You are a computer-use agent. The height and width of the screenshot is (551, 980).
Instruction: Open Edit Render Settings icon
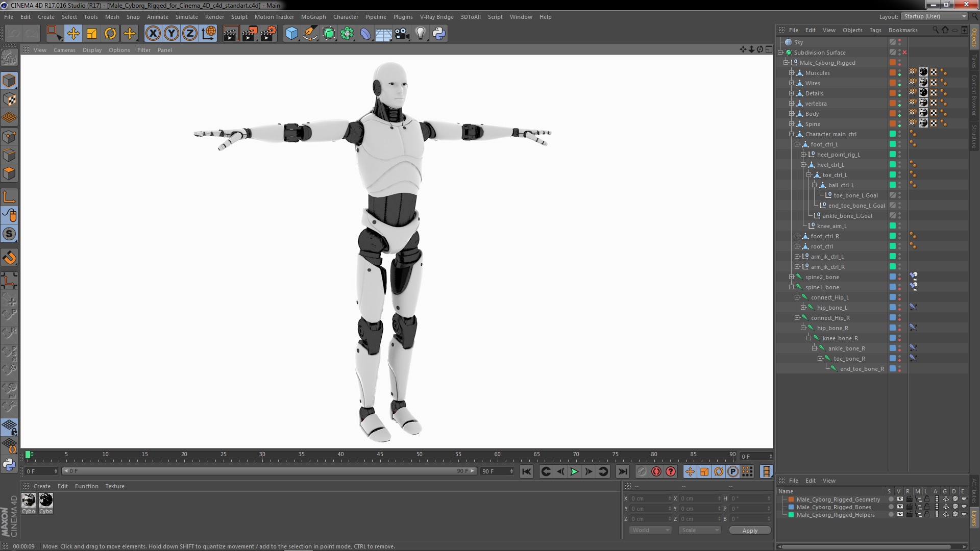click(x=268, y=34)
